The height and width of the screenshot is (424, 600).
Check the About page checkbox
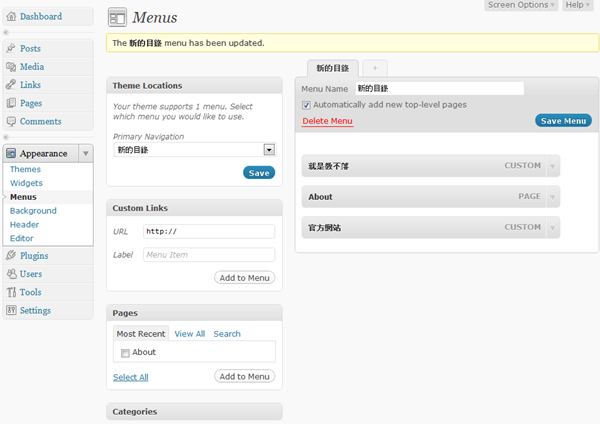pyautogui.click(x=125, y=353)
